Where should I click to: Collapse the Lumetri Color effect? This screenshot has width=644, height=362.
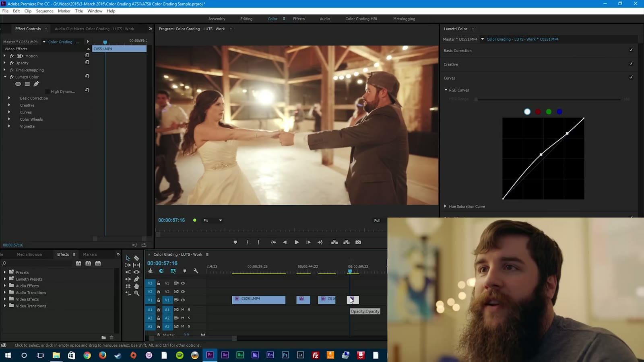coord(5,77)
